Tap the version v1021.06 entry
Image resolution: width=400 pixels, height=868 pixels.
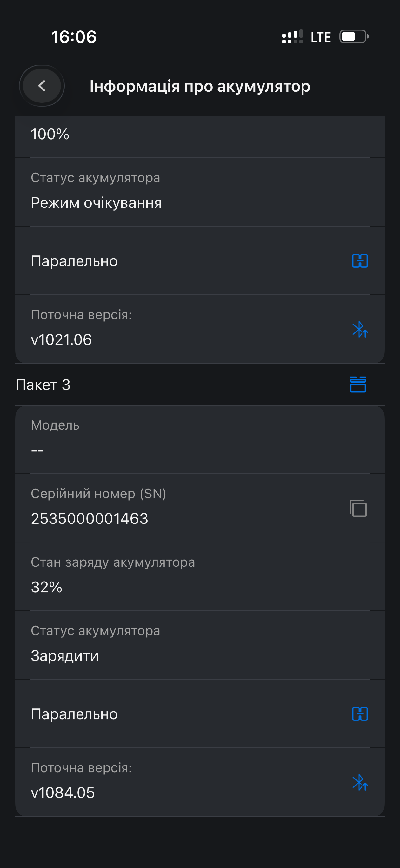point(61,339)
